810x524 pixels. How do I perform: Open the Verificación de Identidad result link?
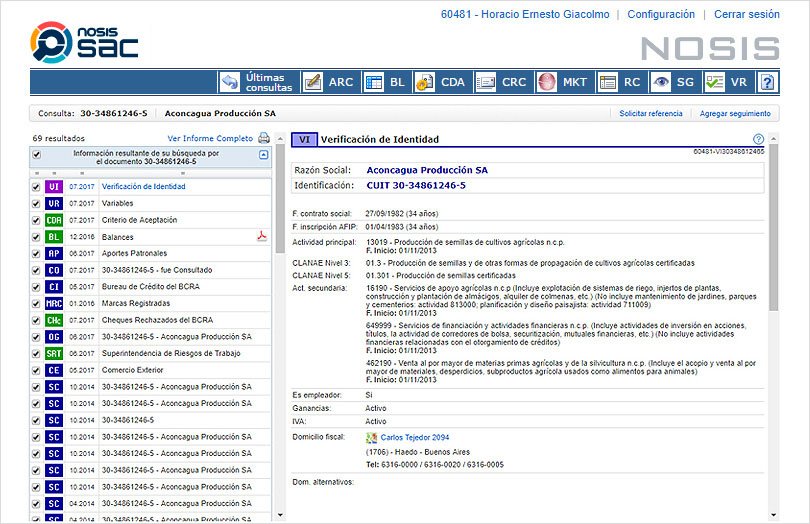tap(144, 187)
